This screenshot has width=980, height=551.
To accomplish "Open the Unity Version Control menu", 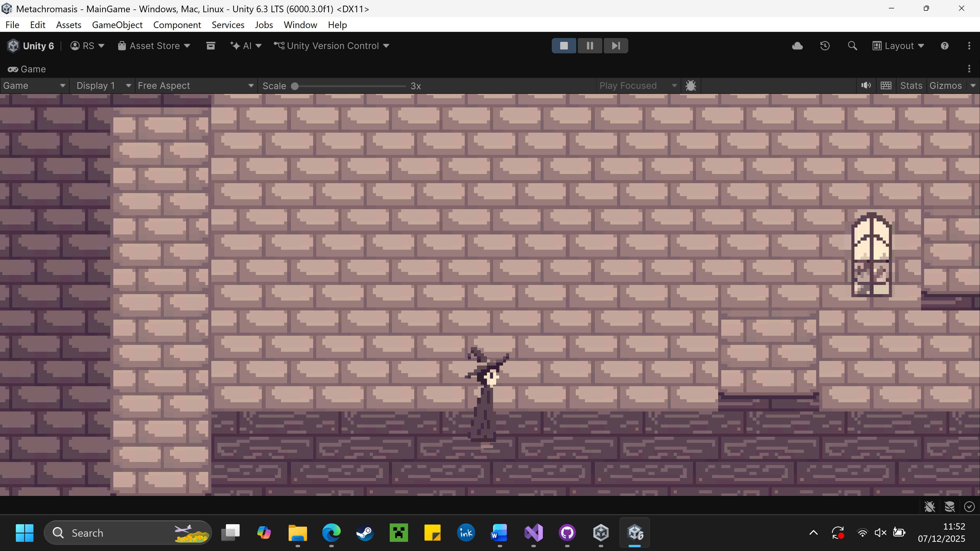I will click(332, 46).
